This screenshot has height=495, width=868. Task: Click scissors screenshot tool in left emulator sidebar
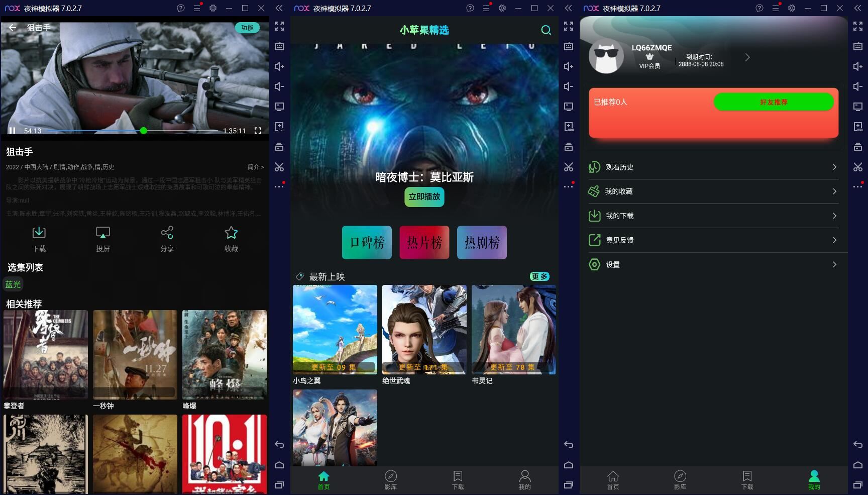pyautogui.click(x=279, y=167)
